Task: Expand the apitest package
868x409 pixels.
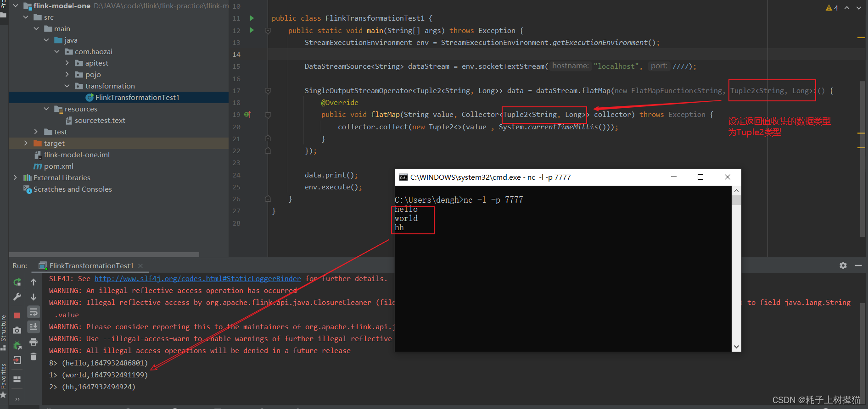Action: [67, 63]
